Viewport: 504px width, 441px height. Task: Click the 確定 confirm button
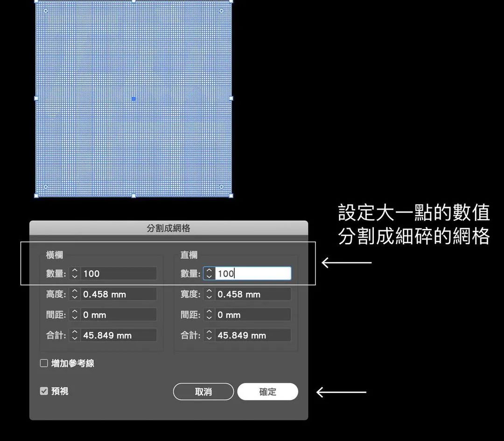click(x=267, y=392)
